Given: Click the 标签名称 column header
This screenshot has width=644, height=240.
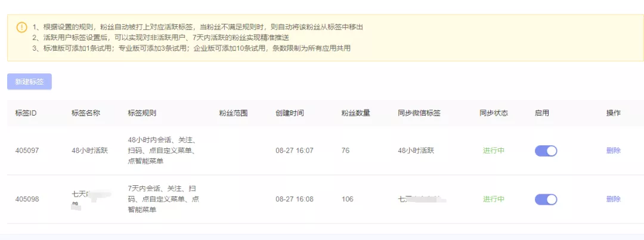Looking at the screenshot, I should pos(85,113).
